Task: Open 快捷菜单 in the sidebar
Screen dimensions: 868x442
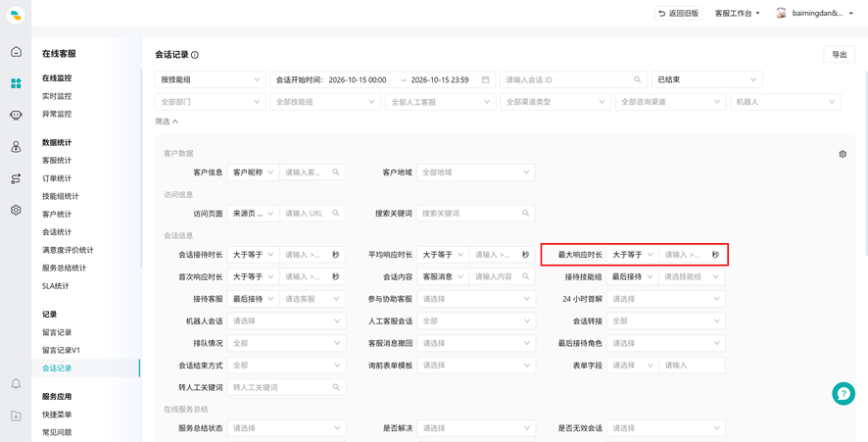Action: click(57, 415)
